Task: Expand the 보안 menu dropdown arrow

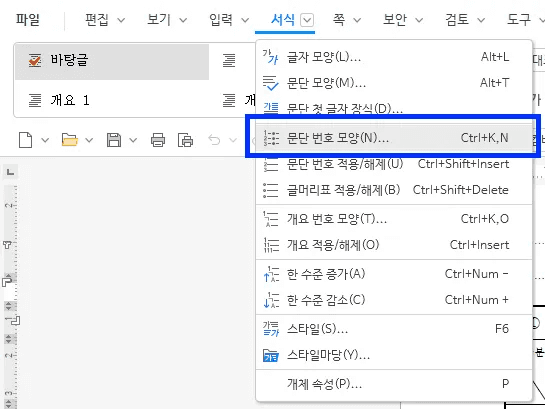Action: 419,20
